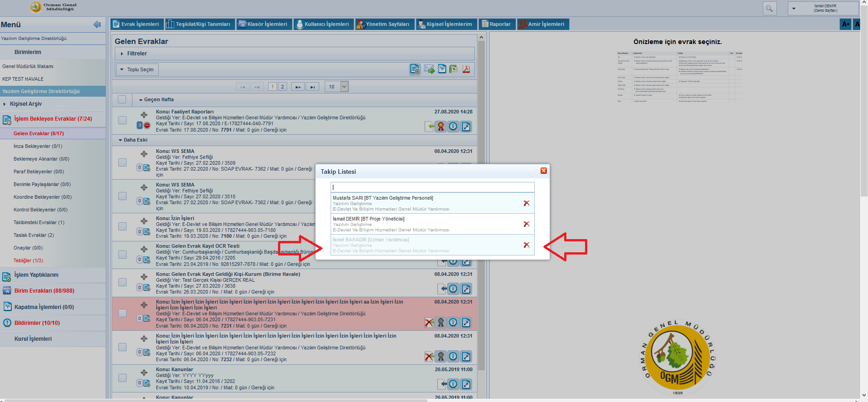Click the red ribbon icon on Faaliyet Raporları
This screenshot has height=402, width=868.
(x=440, y=127)
